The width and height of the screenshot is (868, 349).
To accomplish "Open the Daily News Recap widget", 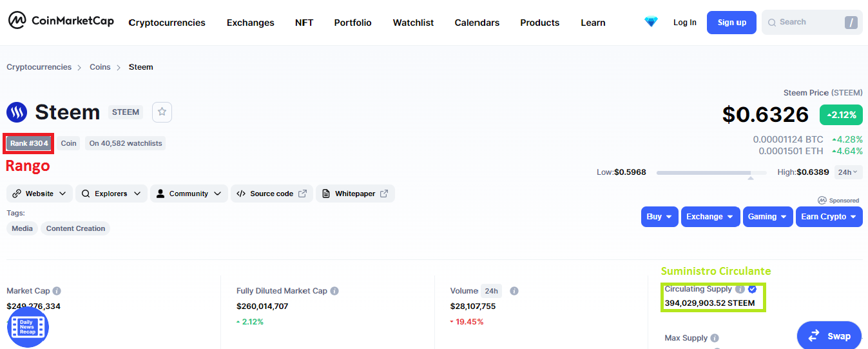I will (x=28, y=327).
